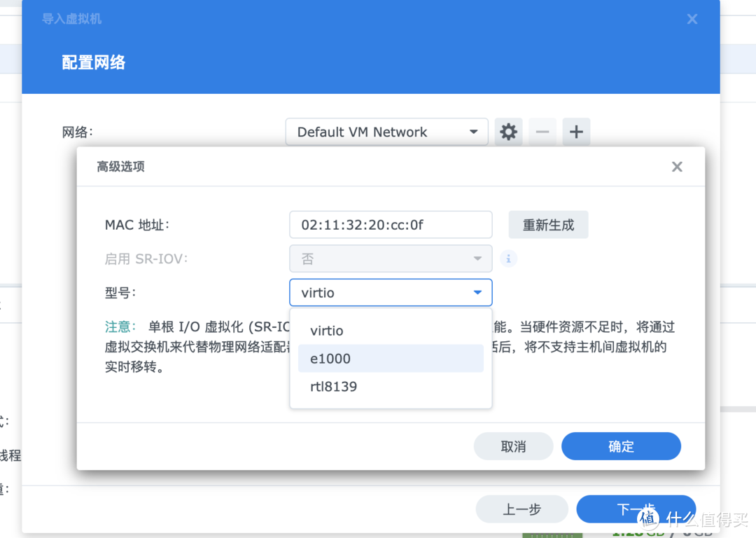Go back using the 上一步 button
Screen dimensions: 756x538
click(x=521, y=509)
